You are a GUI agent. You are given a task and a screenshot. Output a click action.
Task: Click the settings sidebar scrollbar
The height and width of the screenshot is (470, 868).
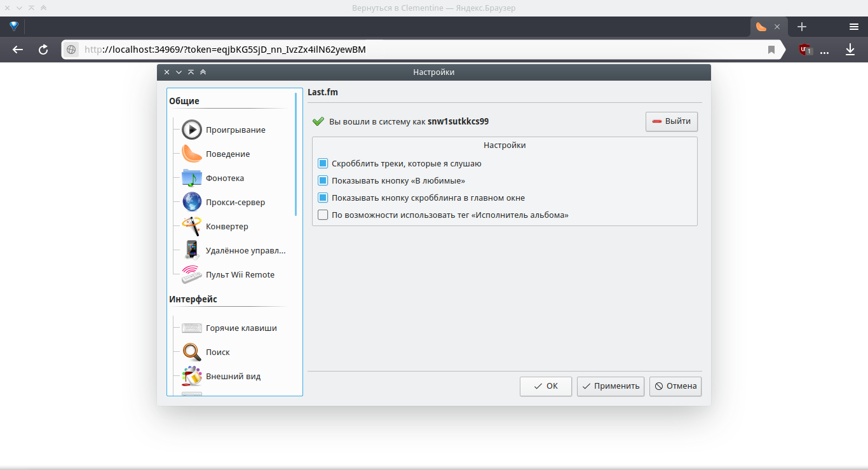tap(296, 154)
